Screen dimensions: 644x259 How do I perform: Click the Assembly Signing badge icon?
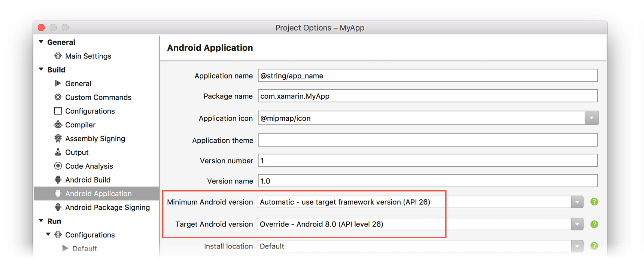click(x=58, y=138)
